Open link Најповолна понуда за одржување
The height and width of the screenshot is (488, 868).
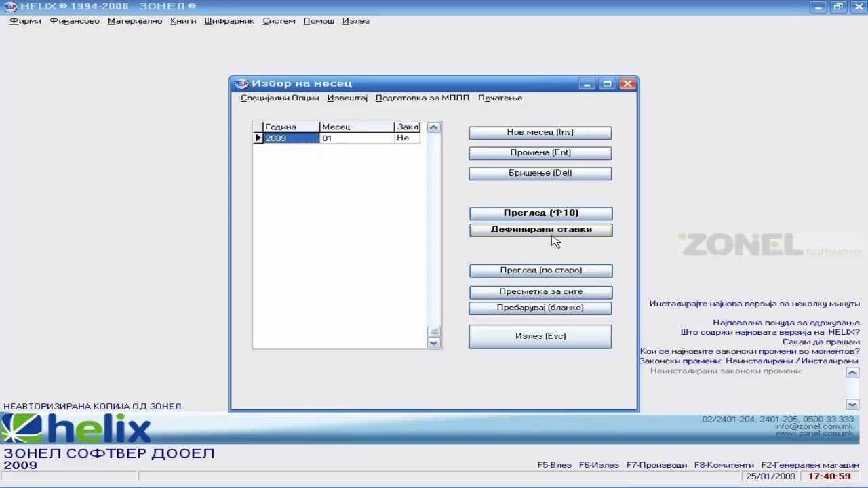coord(786,323)
